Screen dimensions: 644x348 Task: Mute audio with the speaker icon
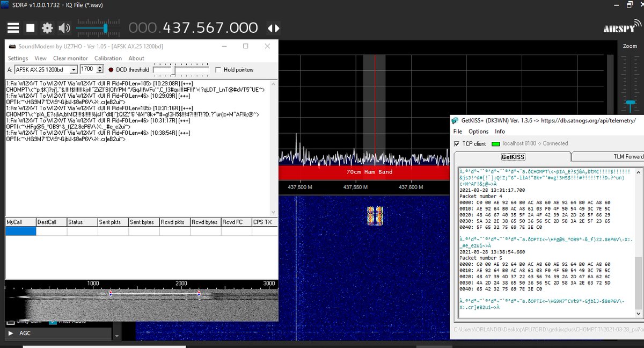coord(64,28)
